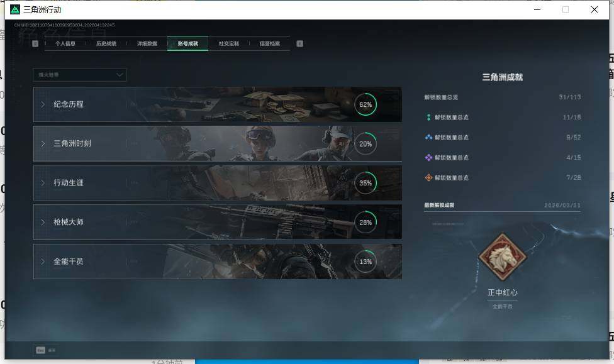Click the 全能干员 row title

(x=69, y=262)
